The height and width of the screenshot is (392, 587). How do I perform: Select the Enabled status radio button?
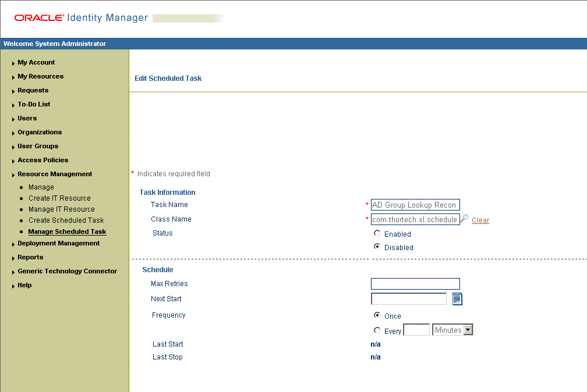[377, 233]
